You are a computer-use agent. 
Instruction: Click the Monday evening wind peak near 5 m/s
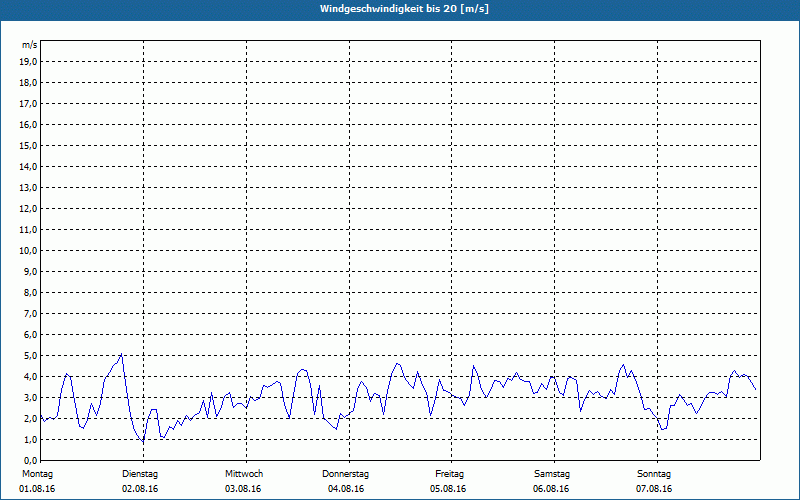click(121, 354)
